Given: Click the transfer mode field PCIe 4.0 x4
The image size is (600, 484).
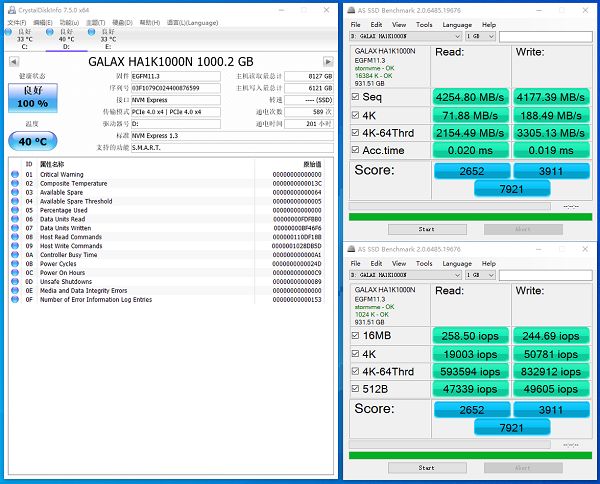Looking at the screenshot, I should point(176,112).
